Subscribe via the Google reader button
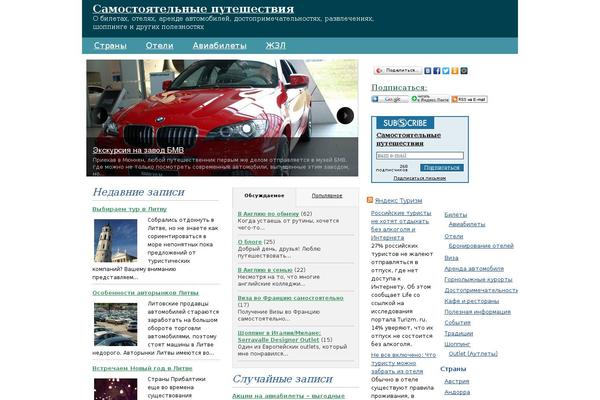Screen dimensions: 600x400 390,99
